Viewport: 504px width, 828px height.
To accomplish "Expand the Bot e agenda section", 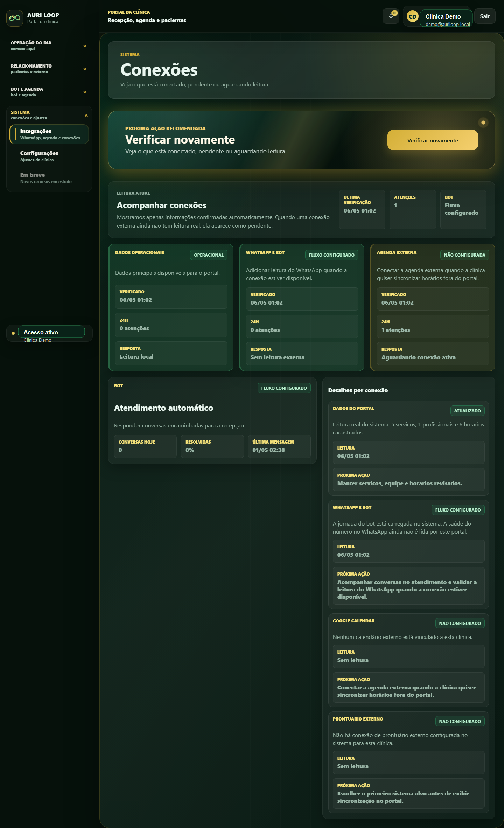I will click(49, 92).
